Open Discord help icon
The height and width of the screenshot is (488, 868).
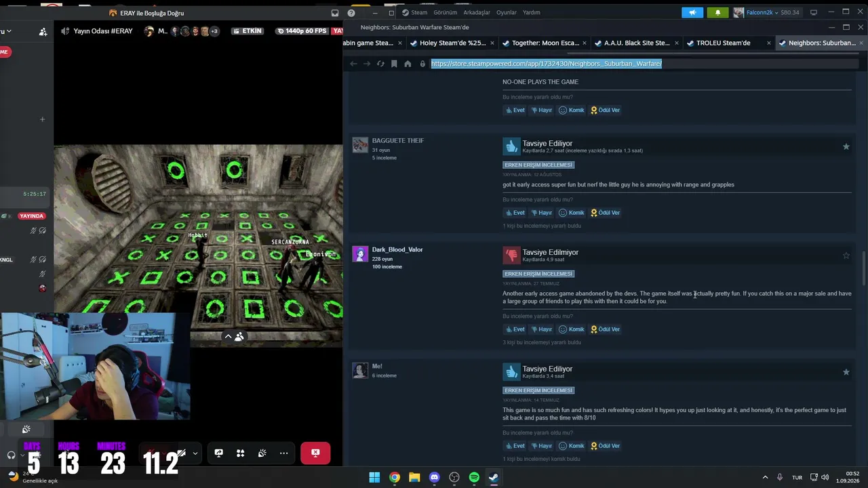[351, 13]
